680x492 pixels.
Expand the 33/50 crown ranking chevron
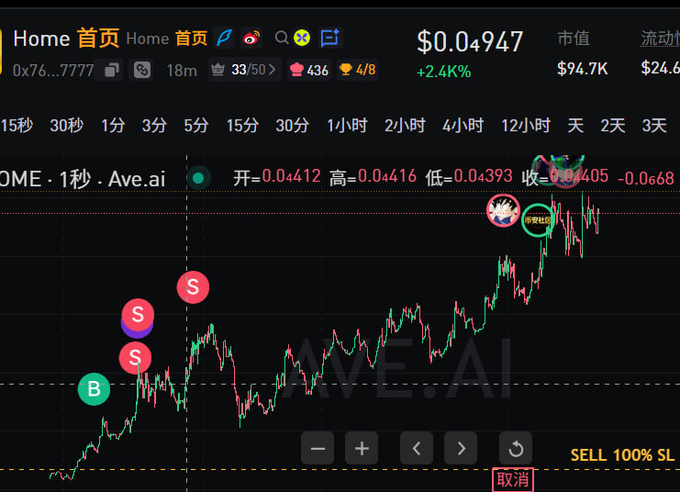(271, 69)
